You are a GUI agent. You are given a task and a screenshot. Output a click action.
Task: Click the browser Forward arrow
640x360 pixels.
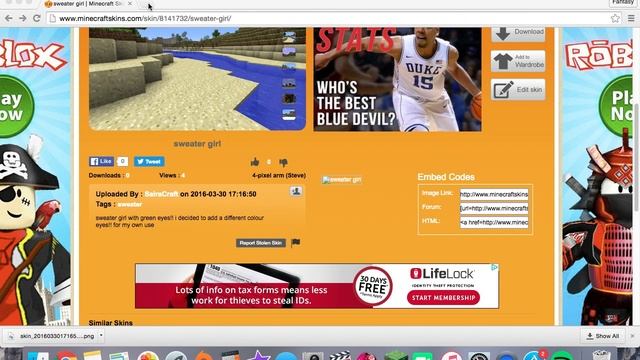point(22,18)
